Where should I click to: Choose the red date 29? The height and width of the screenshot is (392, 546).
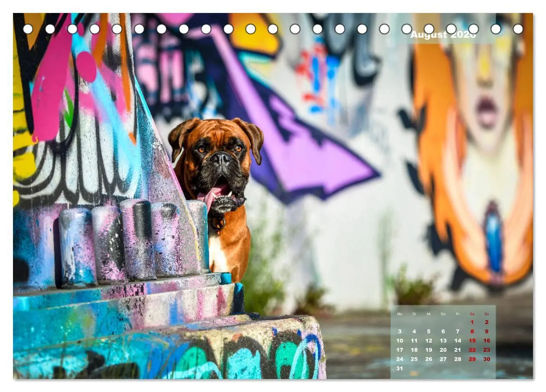(x=472, y=359)
